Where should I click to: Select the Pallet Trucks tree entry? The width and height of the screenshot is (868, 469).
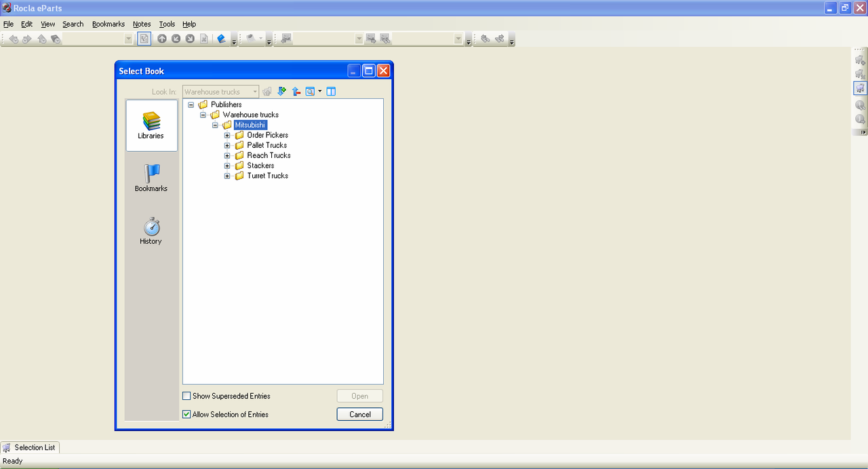(x=267, y=145)
